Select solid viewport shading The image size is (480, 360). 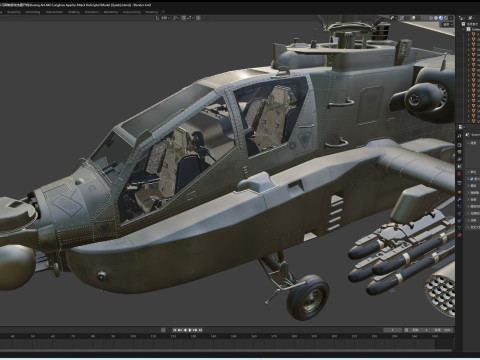pyautogui.click(x=436, y=18)
